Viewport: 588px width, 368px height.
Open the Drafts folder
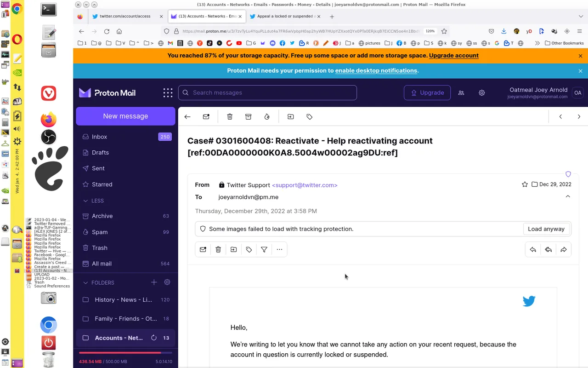click(x=125, y=152)
